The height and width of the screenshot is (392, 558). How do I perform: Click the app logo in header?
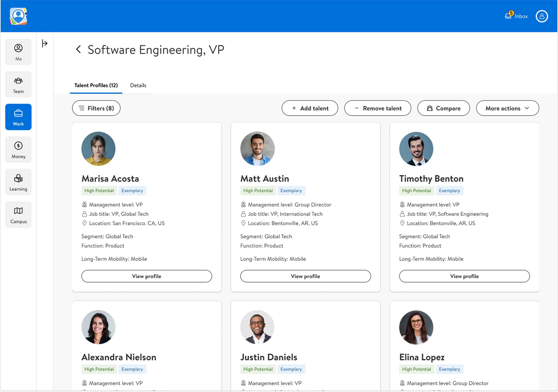coord(18,16)
